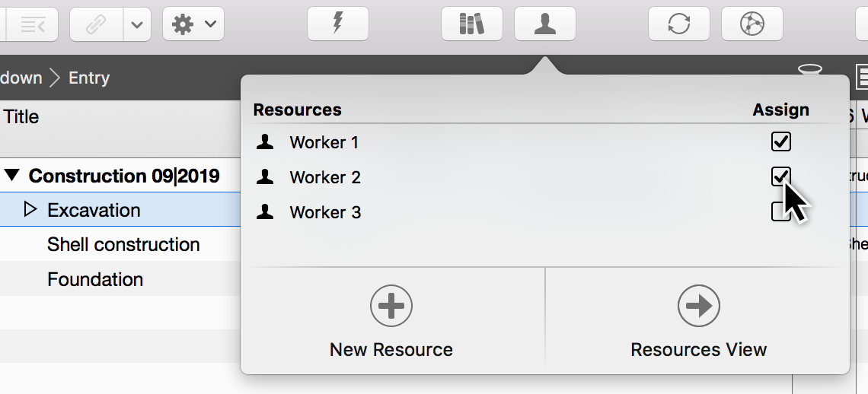The image size is (868, 394).
Task: Open dropdown arrow next to link icon
Action: 136,24
